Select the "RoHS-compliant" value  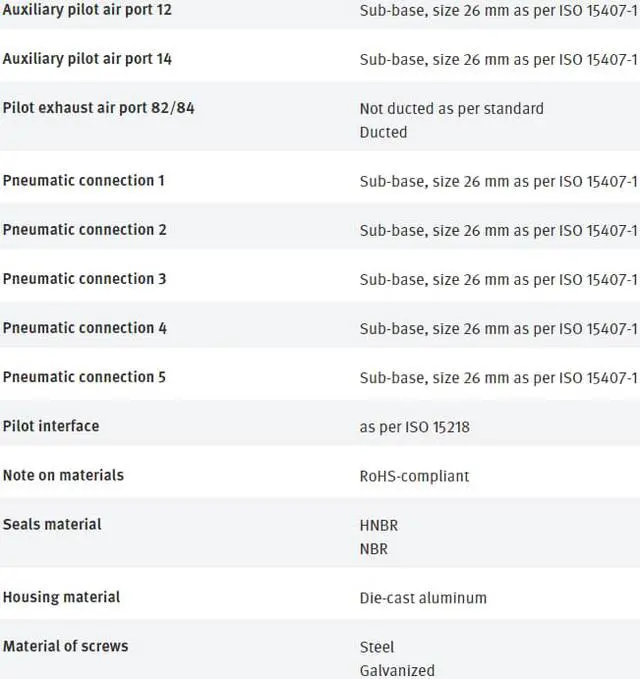[414, 476]
